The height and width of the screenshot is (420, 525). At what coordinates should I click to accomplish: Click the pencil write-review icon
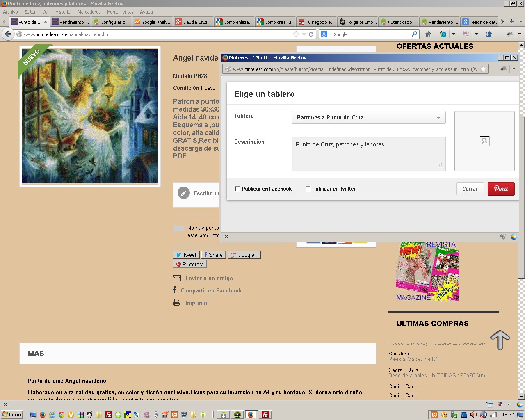[x=183, y=193]
